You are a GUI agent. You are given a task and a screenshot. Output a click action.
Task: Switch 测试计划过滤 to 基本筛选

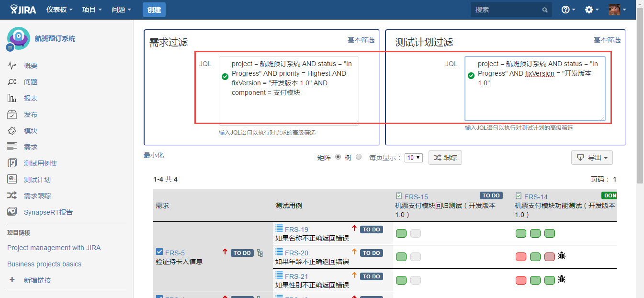click(x=607, y=40)
